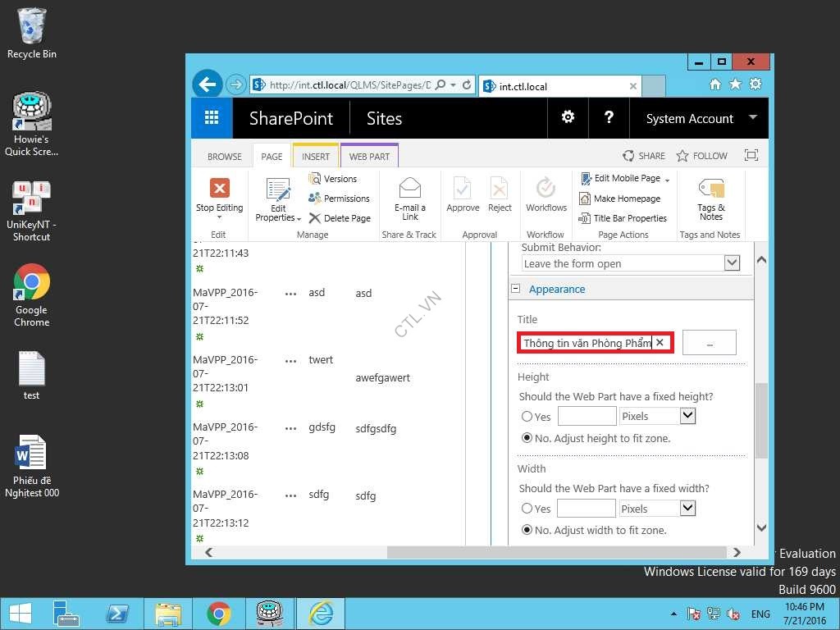The width and height of the screenshot is (840, 630).
Task: Click the E-mail a Link icon
Action: (410, 189)
